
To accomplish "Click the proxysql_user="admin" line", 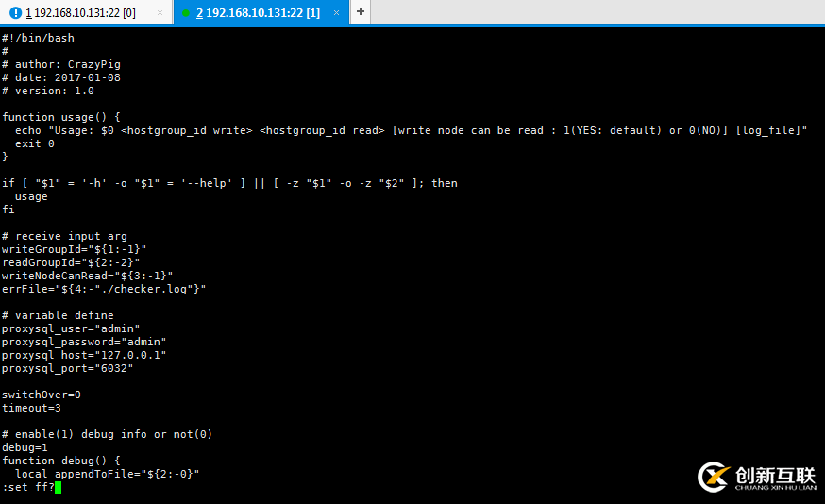I will pyautogui.click(x=71, y=328).
